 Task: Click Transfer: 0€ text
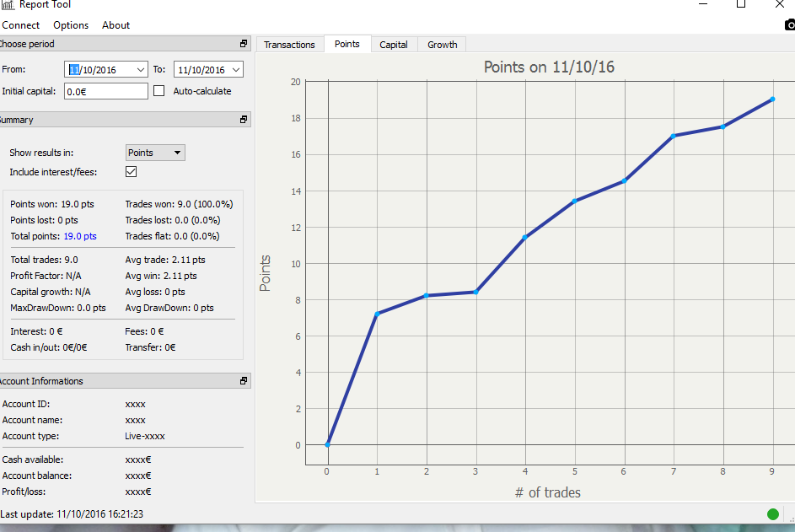tap(151, 347)
